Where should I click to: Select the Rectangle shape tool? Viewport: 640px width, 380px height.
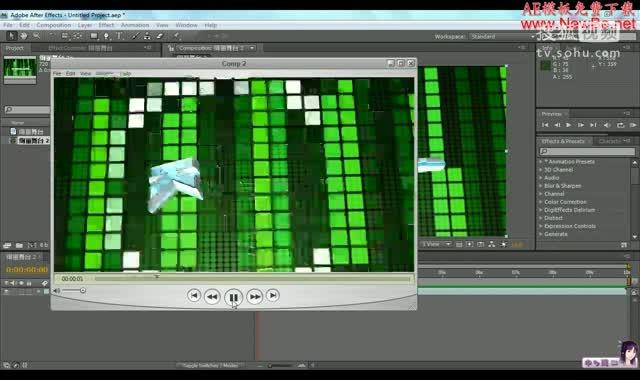click(94, 36)
